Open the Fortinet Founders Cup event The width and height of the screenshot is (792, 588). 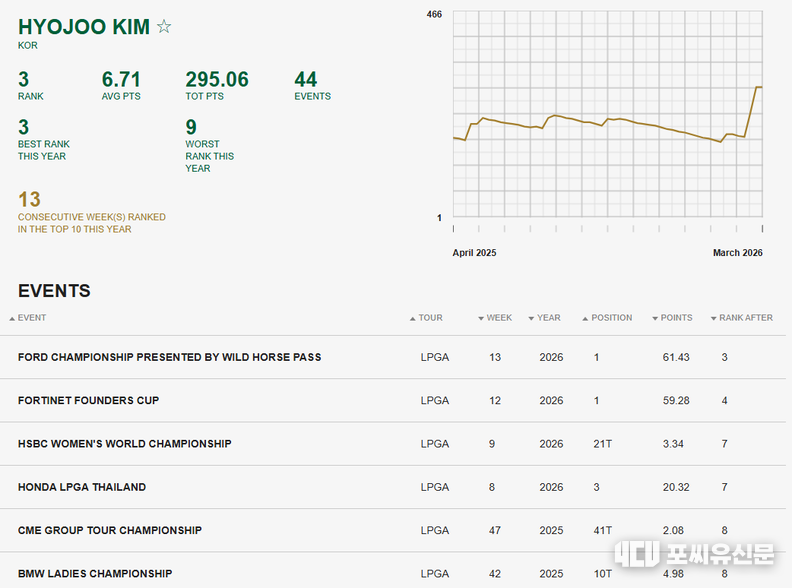(88, 400)
